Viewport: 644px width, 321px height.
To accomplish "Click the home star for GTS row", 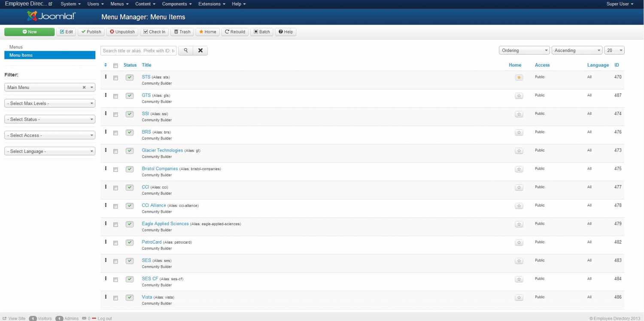I will tap(519, 96).
